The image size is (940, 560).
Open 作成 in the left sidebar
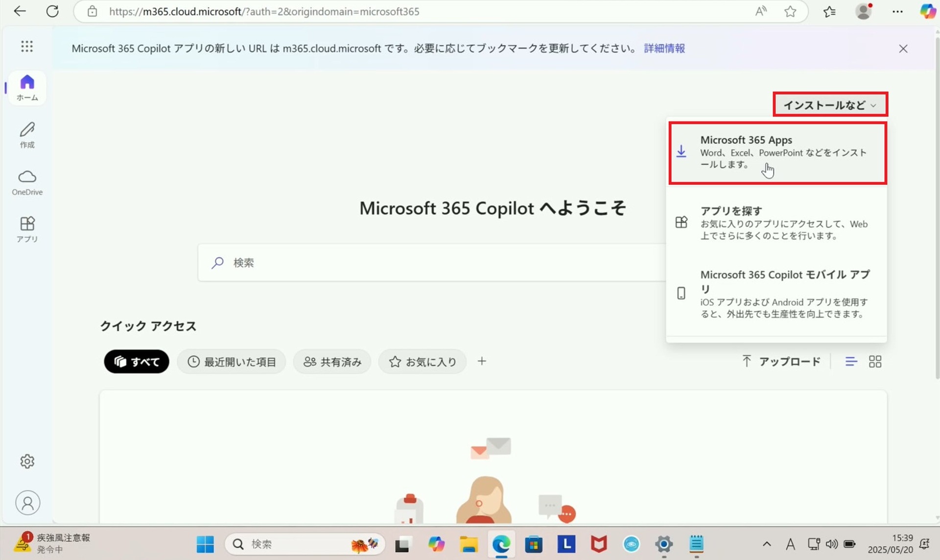(27, 135)
